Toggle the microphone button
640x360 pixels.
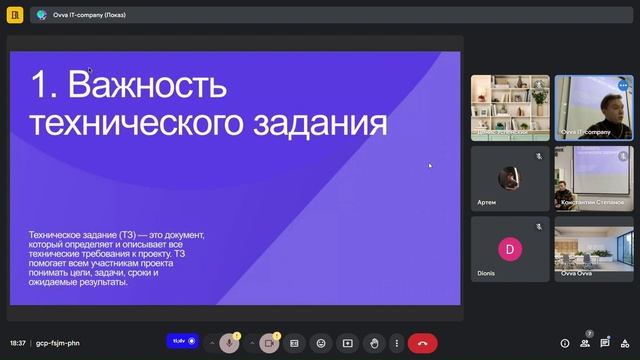coord(229,343)
